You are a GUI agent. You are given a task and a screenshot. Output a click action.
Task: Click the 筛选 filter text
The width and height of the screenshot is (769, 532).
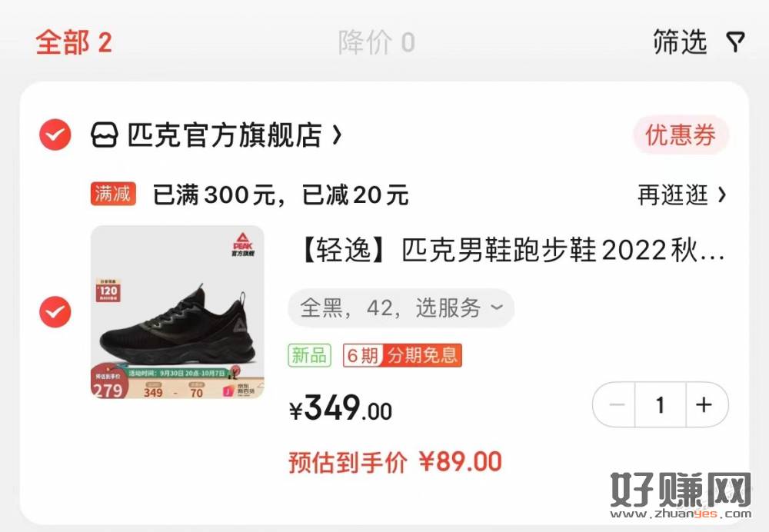point(680,42)
